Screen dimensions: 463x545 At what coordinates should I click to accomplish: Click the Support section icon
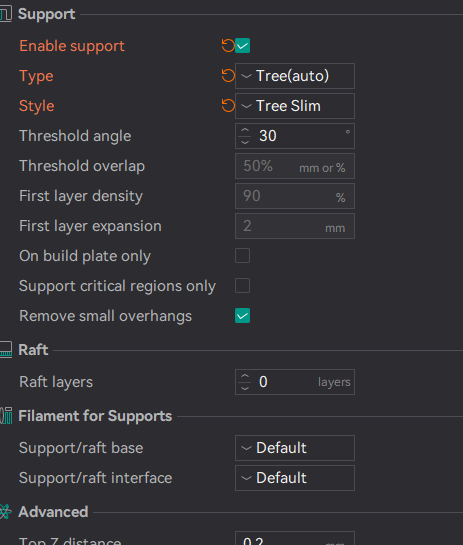6,14
